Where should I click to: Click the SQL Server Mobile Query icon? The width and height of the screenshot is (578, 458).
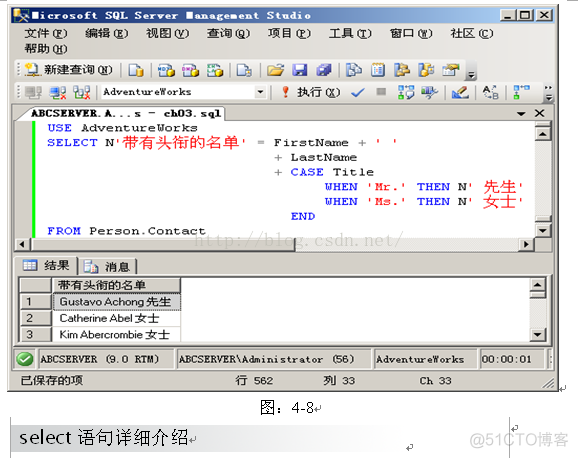click(x=244, y=70)
